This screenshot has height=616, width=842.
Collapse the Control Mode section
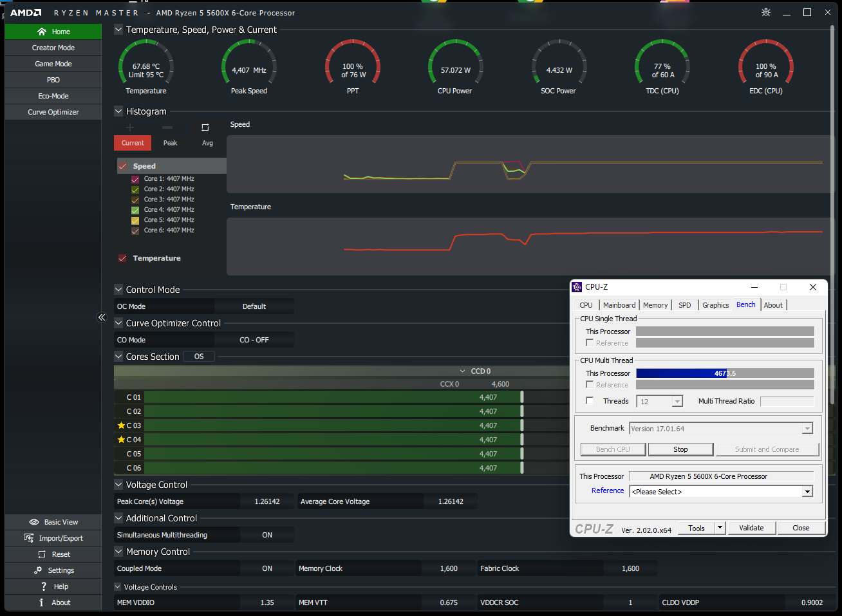[x=118, y=289]
